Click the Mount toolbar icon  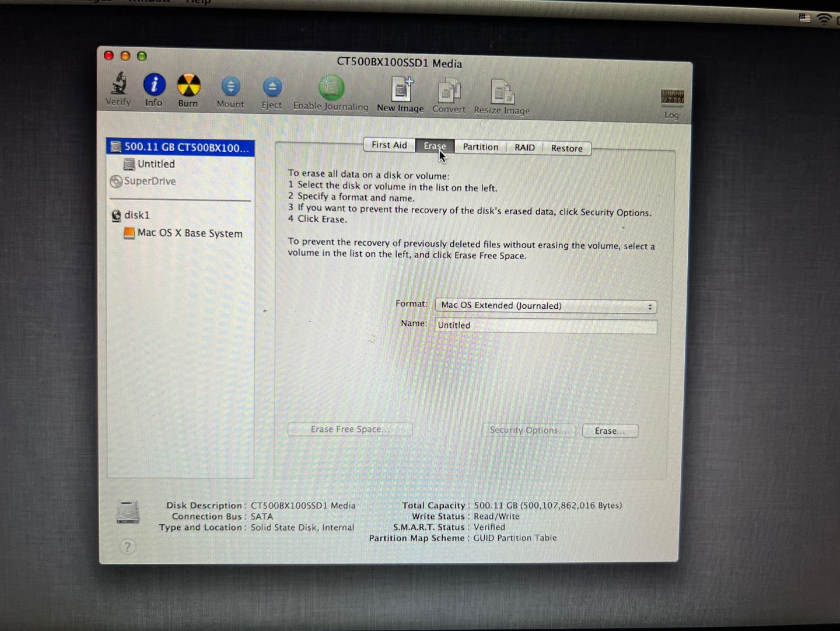[x=231, y=87]
